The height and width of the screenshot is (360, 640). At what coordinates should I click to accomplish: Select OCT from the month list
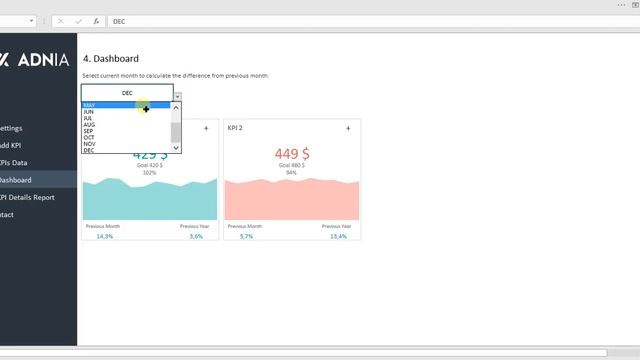[x=126, y=138]
